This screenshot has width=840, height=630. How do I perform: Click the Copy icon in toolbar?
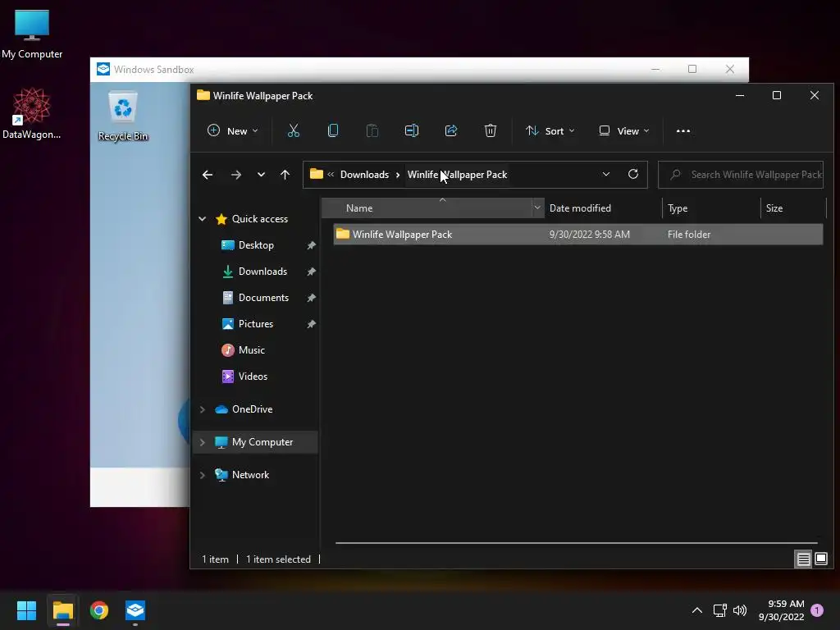[333, 130]
